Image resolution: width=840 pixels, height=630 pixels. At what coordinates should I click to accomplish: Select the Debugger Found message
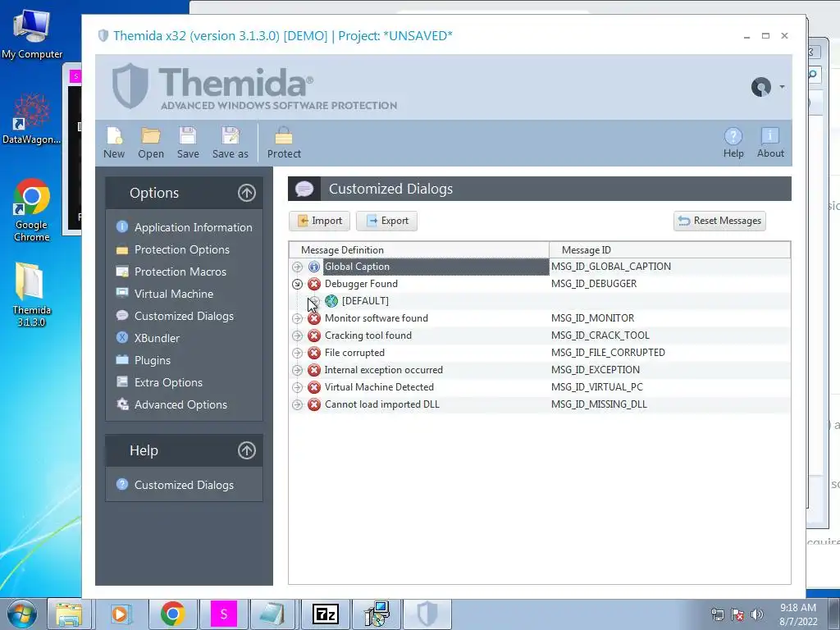click(361, 284)
